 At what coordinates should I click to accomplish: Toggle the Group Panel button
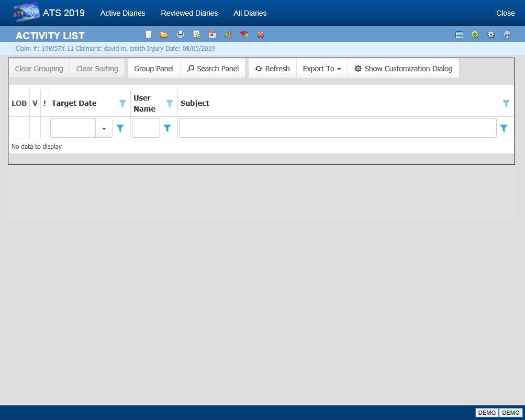coord(153,69)
